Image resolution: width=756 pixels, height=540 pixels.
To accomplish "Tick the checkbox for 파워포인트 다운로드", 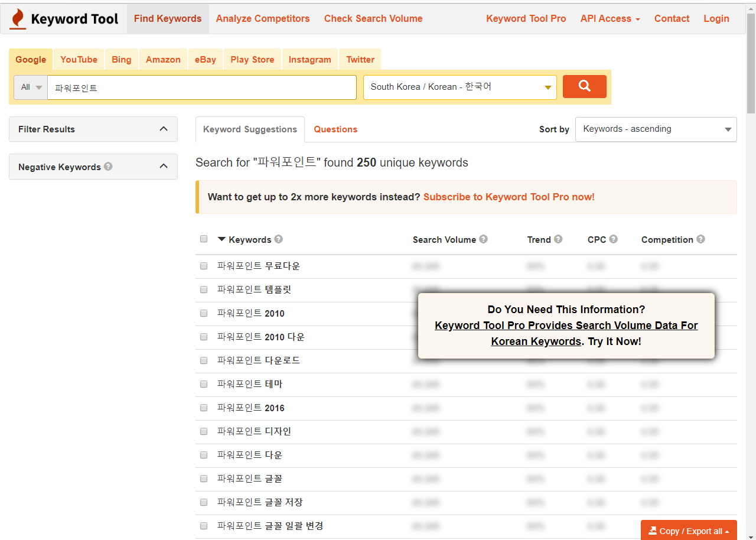I will click(x=204, y=360).
